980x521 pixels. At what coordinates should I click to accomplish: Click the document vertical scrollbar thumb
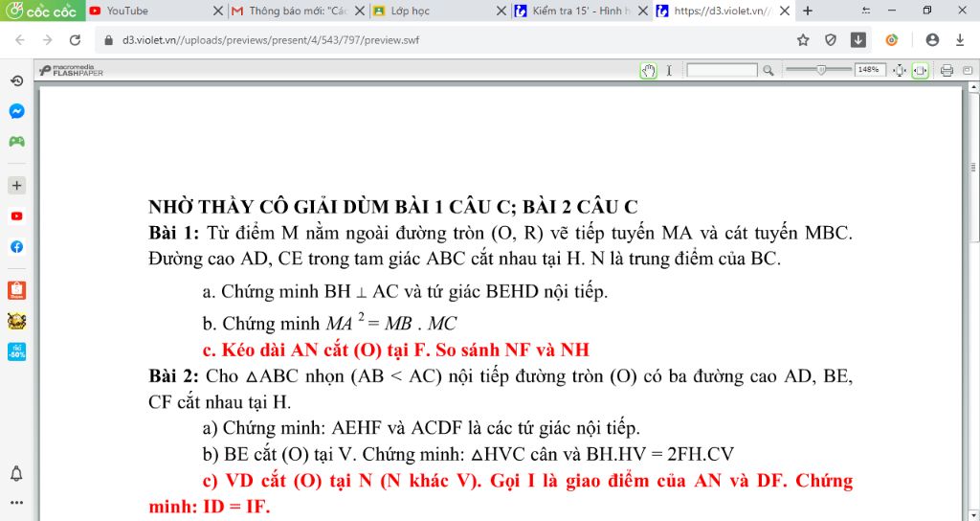click(973, 168)
